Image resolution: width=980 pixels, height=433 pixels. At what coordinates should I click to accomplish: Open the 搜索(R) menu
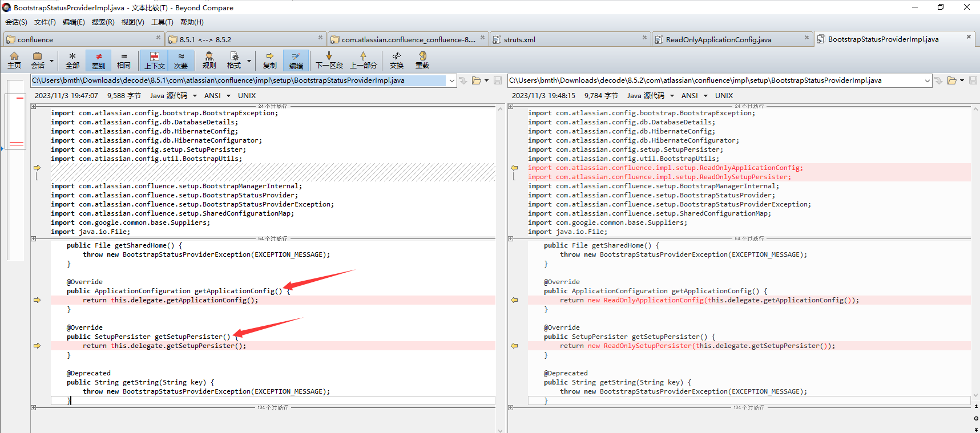103,22
